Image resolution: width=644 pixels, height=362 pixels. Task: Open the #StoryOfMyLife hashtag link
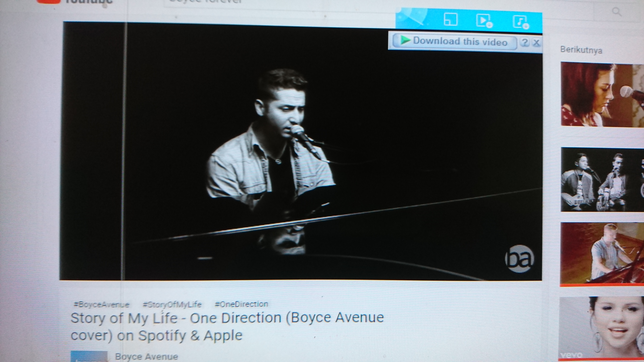tap(172, 305)
